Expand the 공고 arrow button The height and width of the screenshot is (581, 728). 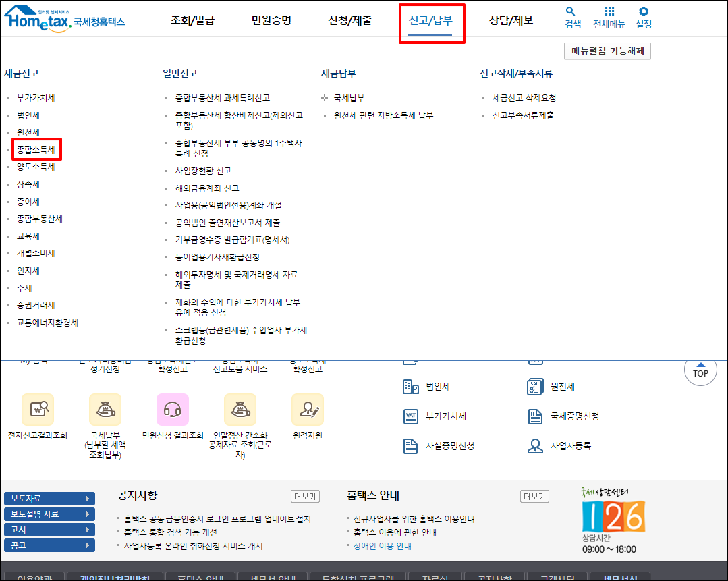point(50,545)
